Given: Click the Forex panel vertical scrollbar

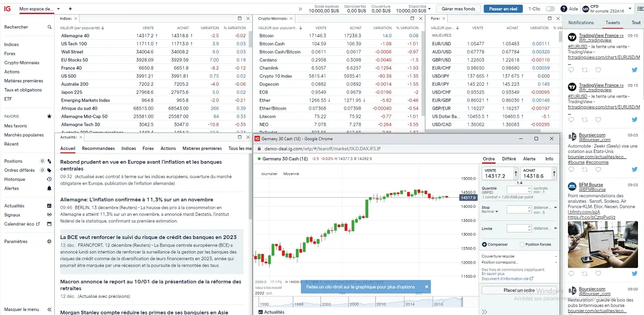Looking at the screenshot, I should coord(560,38).
